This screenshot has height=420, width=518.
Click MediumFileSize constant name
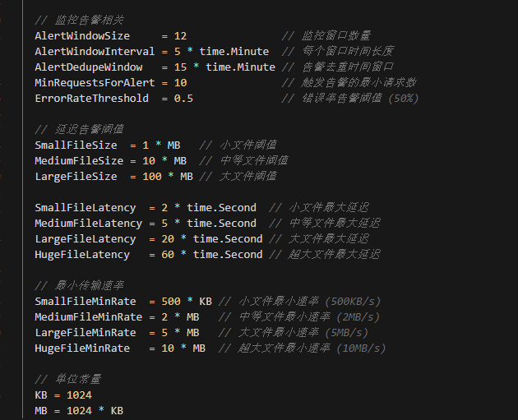point(79,161)
